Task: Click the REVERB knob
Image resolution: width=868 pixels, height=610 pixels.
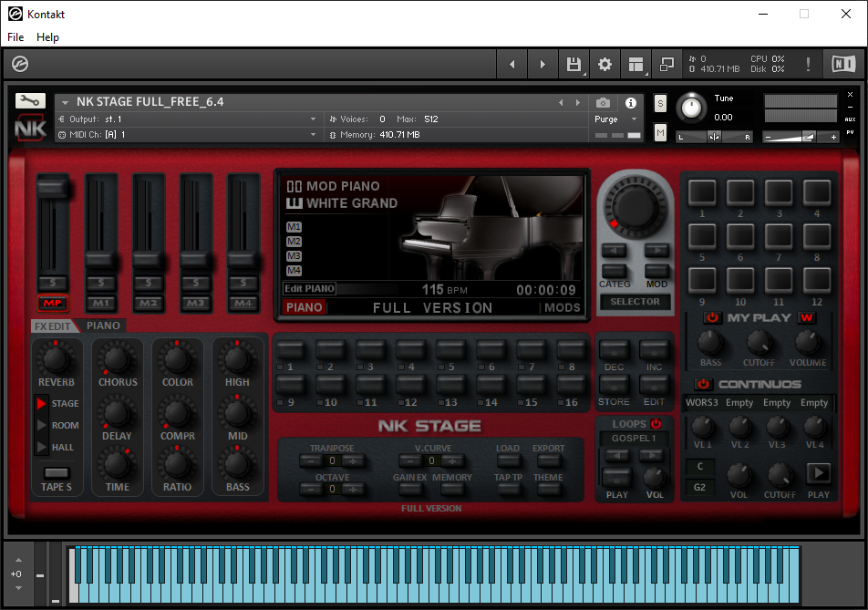Action: click(x=56, y=359)
